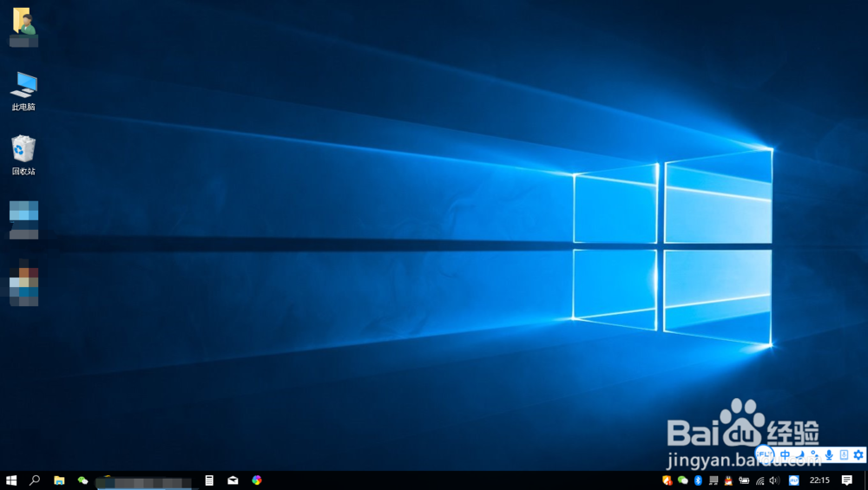Toggle 中 Chinese input mode
This screenshot has width=868, height=490.
[785, 454]
